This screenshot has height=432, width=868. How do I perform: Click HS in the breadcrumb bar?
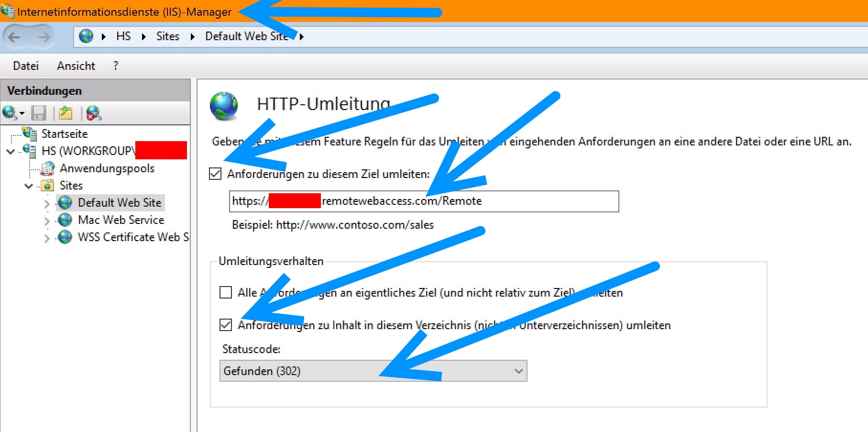pos(123,36)
